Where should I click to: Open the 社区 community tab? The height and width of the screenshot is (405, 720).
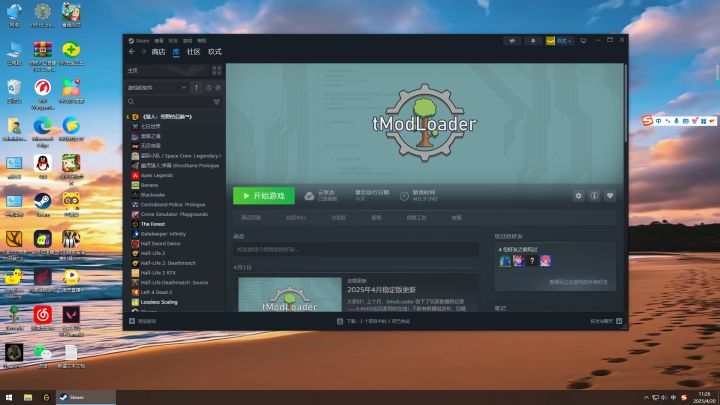(193, 52)
